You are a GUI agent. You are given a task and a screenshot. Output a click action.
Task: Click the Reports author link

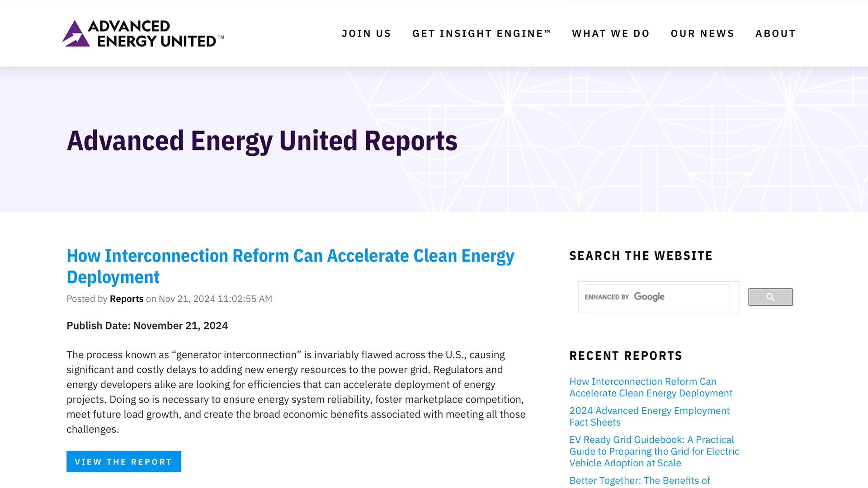[127, 298]
